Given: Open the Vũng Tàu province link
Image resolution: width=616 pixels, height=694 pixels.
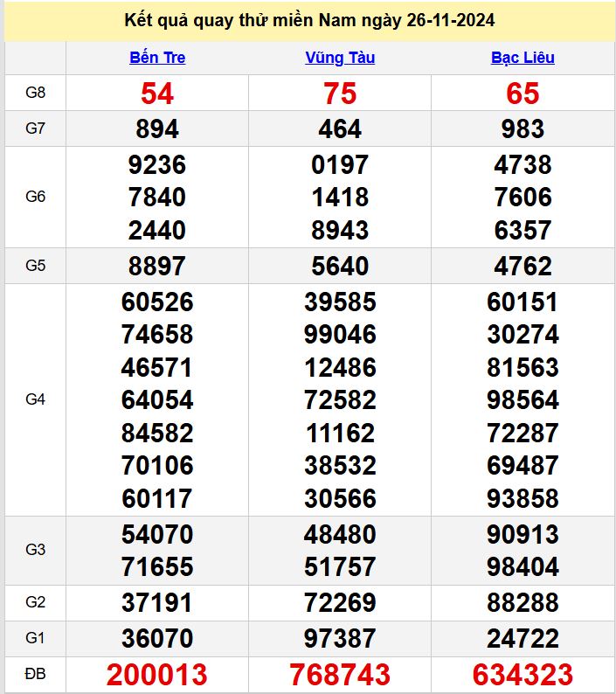Looking at the screenshot, I should pyautogui.click(x=340, y=58).
